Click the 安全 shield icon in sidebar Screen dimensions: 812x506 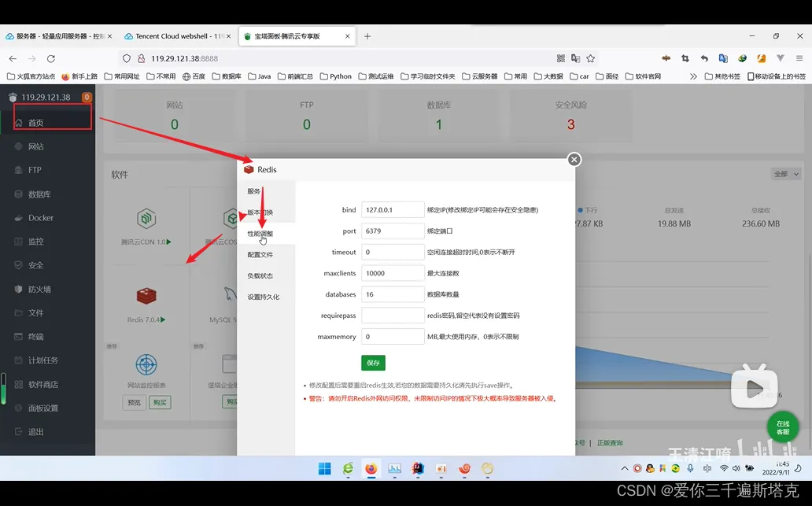[19, 265]
